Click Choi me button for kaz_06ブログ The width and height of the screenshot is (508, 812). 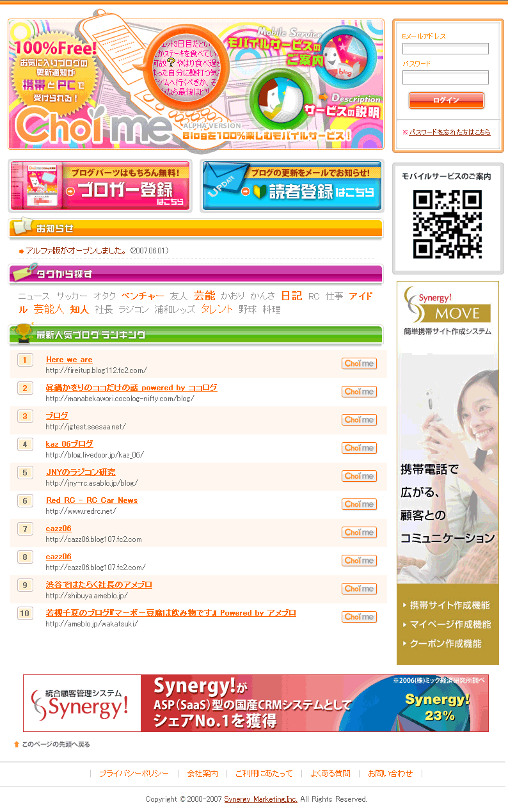(x=359, y=448)
